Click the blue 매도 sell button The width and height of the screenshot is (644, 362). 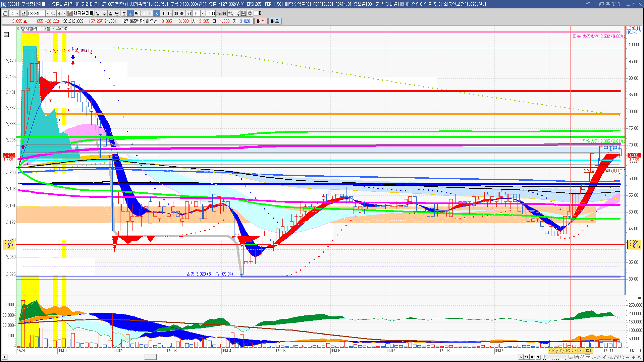tap(275, 21)
